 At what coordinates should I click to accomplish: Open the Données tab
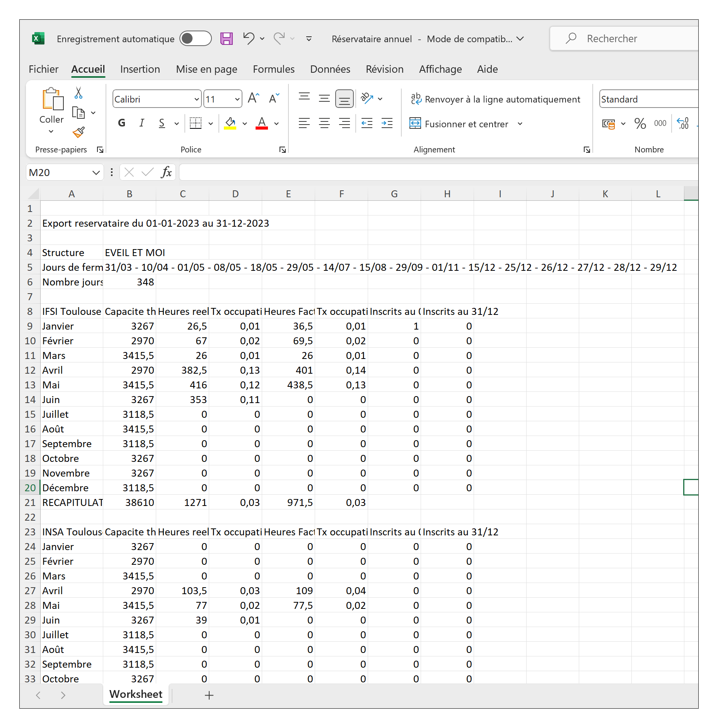(330, 69)
